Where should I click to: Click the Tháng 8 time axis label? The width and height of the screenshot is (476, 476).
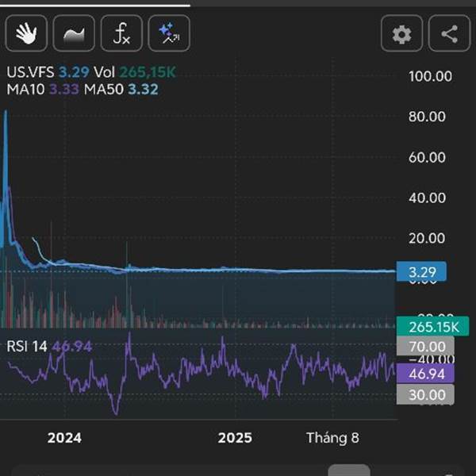coord(332,438)
